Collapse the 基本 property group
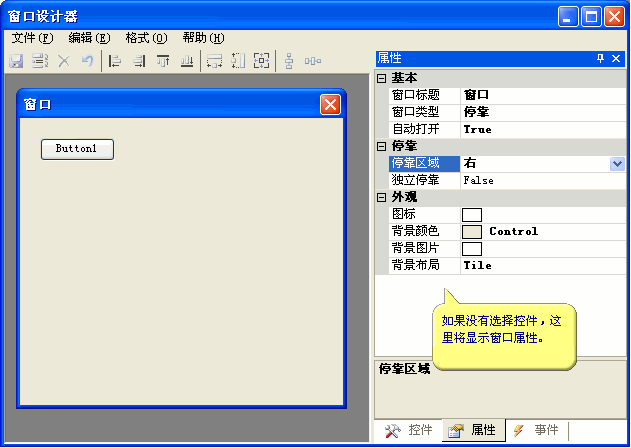Screen dimensions: 631x448 (381, 78)
